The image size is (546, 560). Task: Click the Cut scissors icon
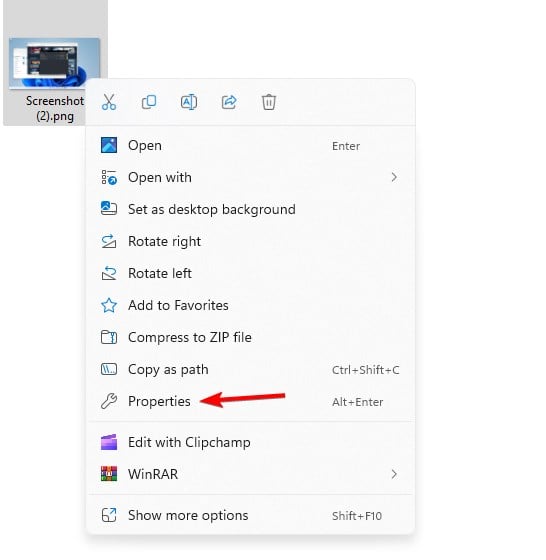(109, 102)
